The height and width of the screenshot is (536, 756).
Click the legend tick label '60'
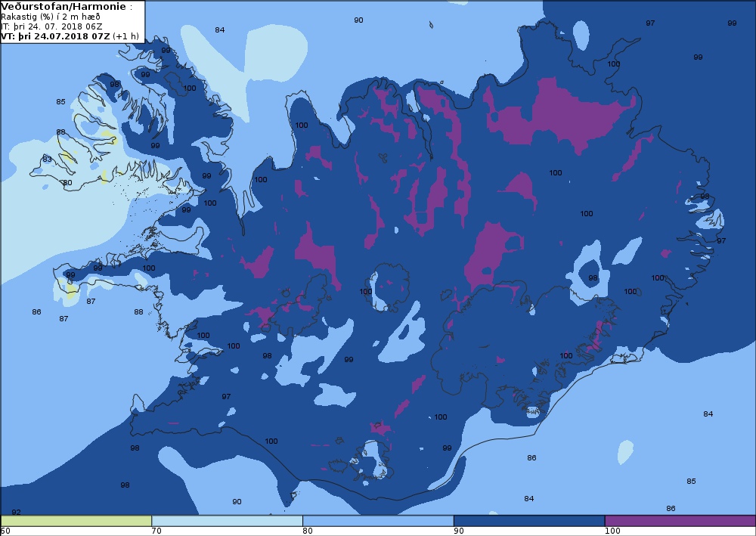click(5, 531)
